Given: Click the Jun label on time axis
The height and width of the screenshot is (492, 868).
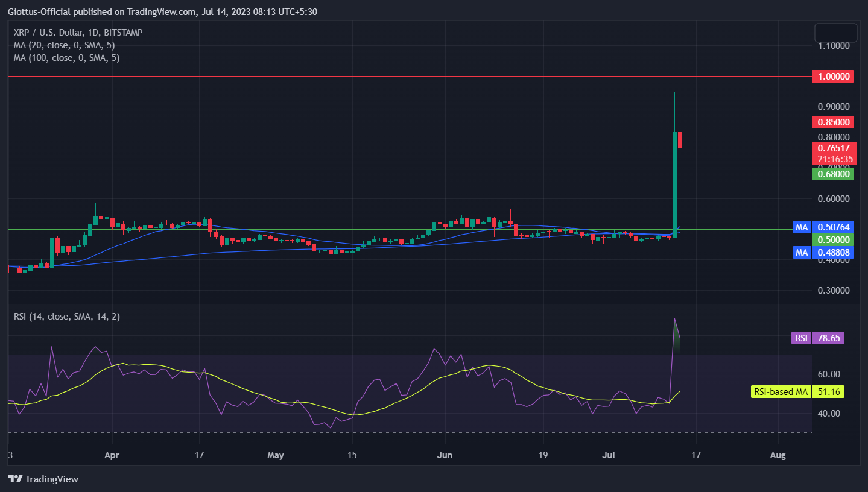Looking at the screenshot, I should [444, 455].
